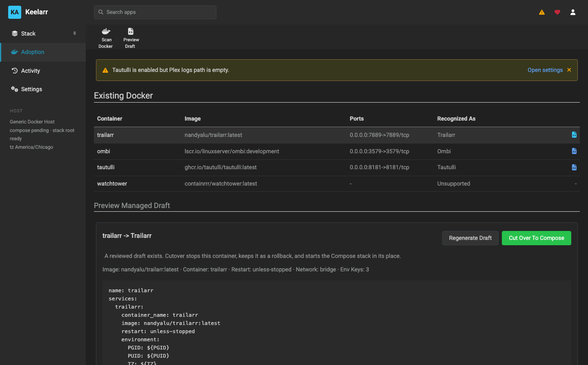Run Scan Docker from toolbar
588x365 pixels.
pos(106,38)
